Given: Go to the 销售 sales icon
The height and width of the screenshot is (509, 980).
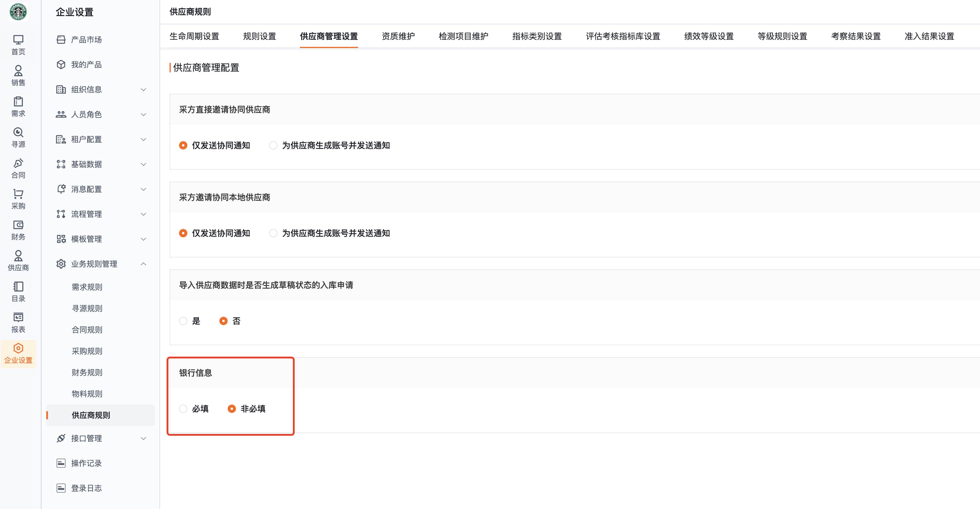Looking at the screenshot, I should [18, 70].
